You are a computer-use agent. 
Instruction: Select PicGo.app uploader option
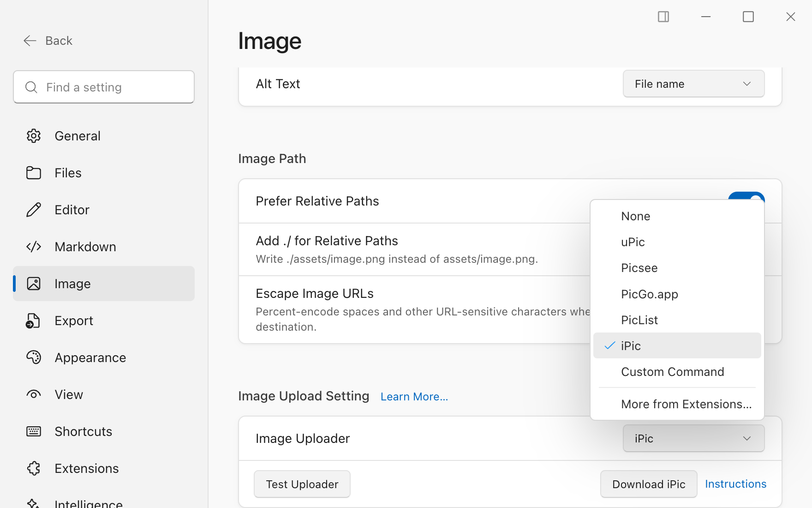coord(677,294)
